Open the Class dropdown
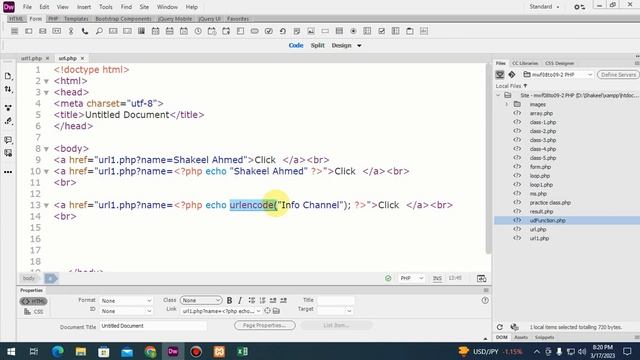 pos(201,300)
